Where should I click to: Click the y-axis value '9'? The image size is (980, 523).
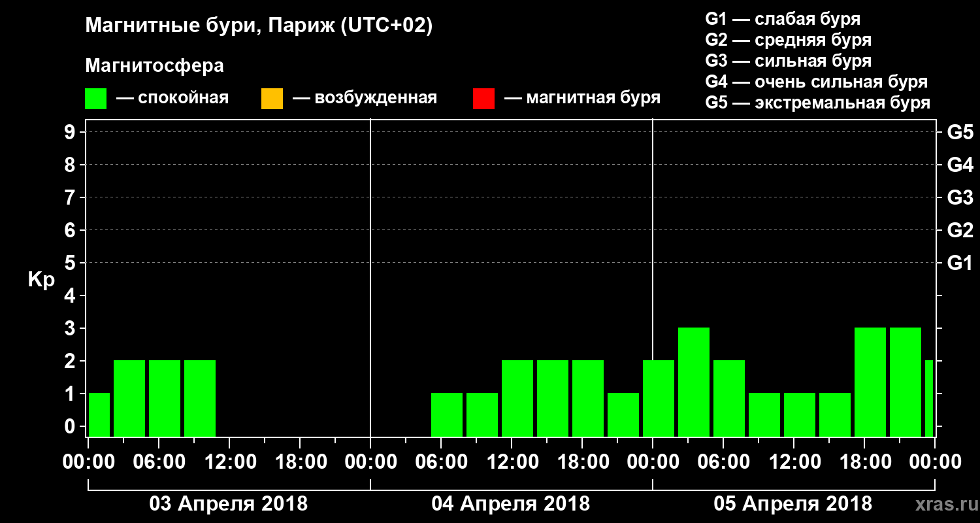pyautogui.click(x=71, y=132)
